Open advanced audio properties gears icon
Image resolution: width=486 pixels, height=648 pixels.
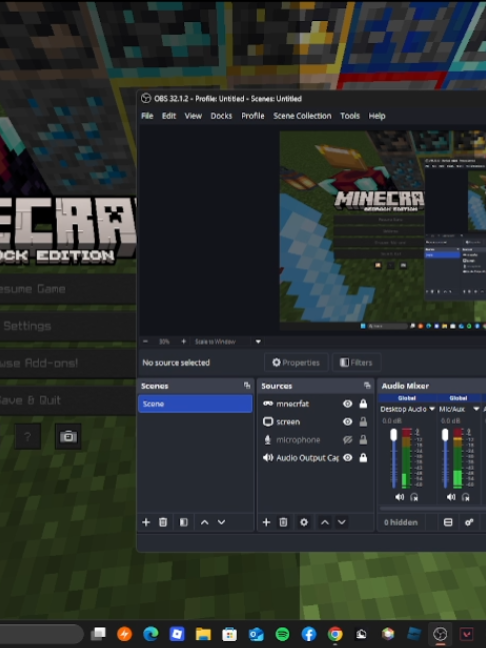(469, 522)
